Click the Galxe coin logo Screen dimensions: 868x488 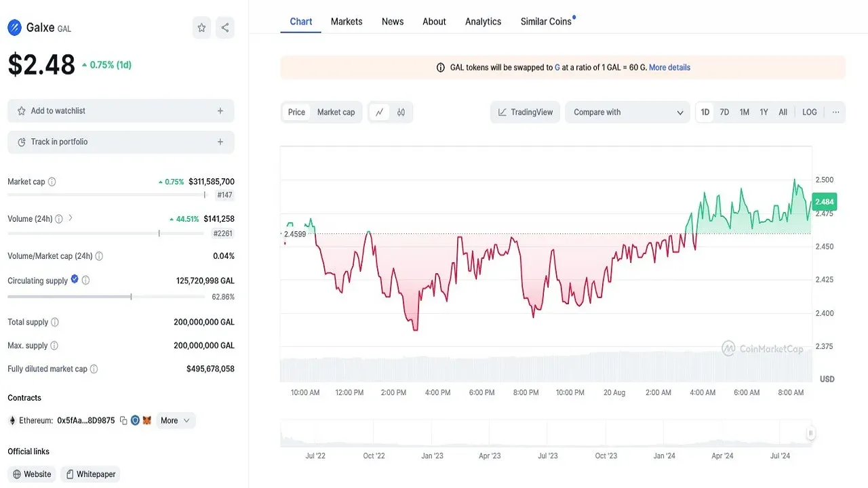pos(14,28)
